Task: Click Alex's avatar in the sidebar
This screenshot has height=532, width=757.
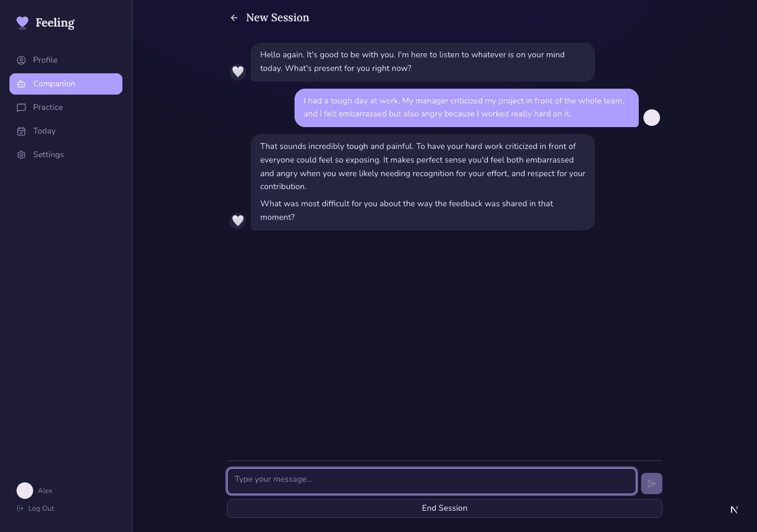Action: point(25,491)
